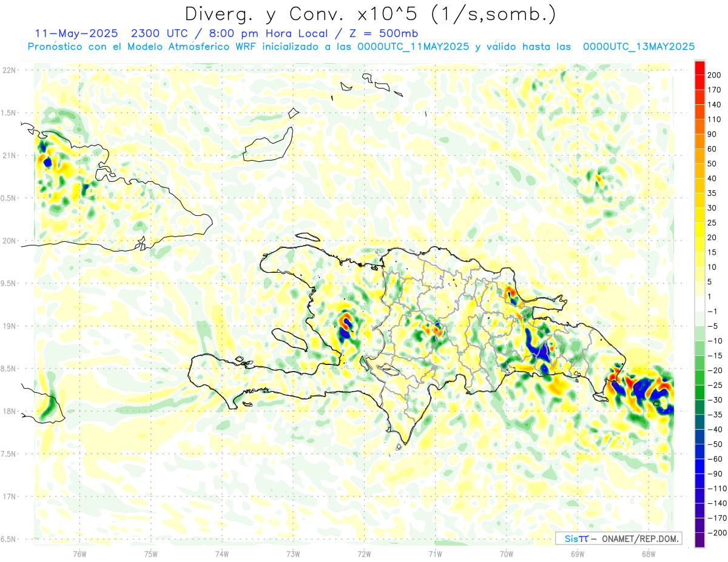Click the "170" colorbar value
This screenshot has height=562, width=728.
point(714,90)
